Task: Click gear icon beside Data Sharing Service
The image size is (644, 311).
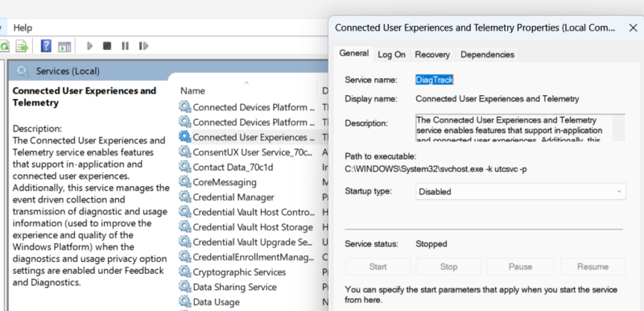Action: 185,287
